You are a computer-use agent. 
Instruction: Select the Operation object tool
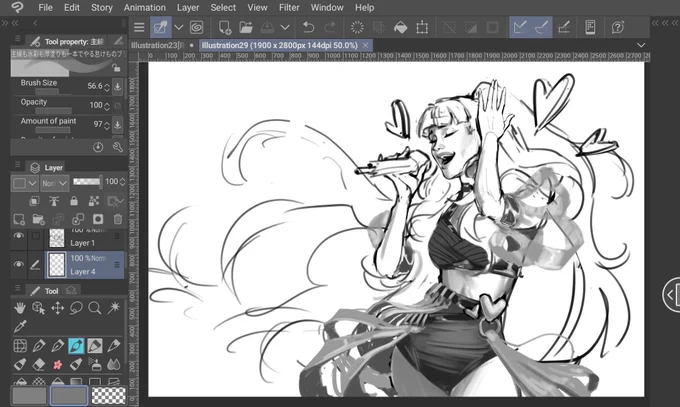click(39, 308)
